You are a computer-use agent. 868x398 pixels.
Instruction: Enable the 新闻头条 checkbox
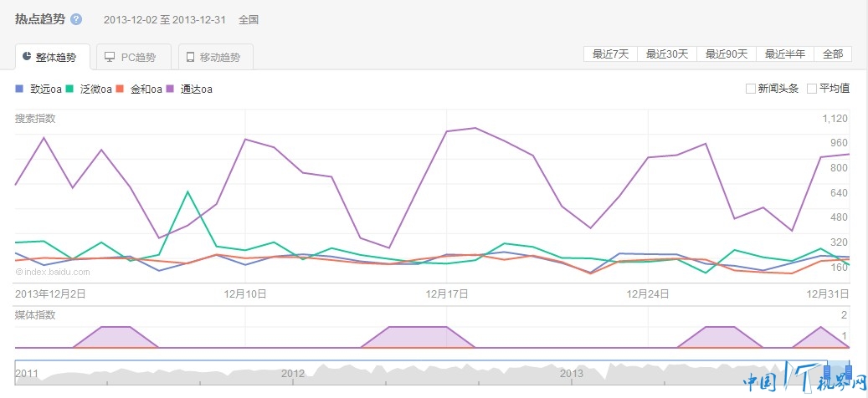tap(751, 89)
